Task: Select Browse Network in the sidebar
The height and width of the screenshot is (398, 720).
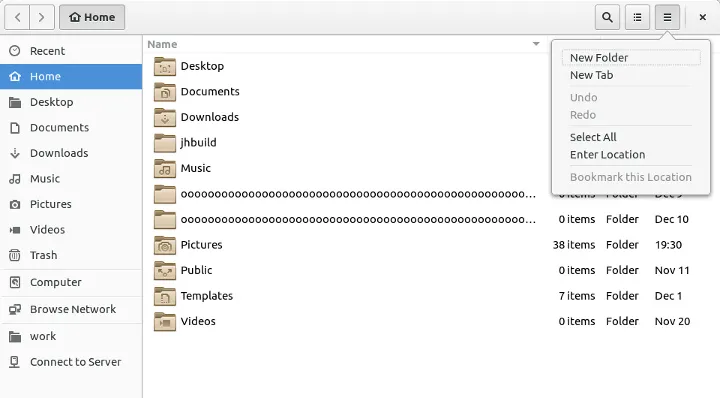Action: click(x=71, y=309)
